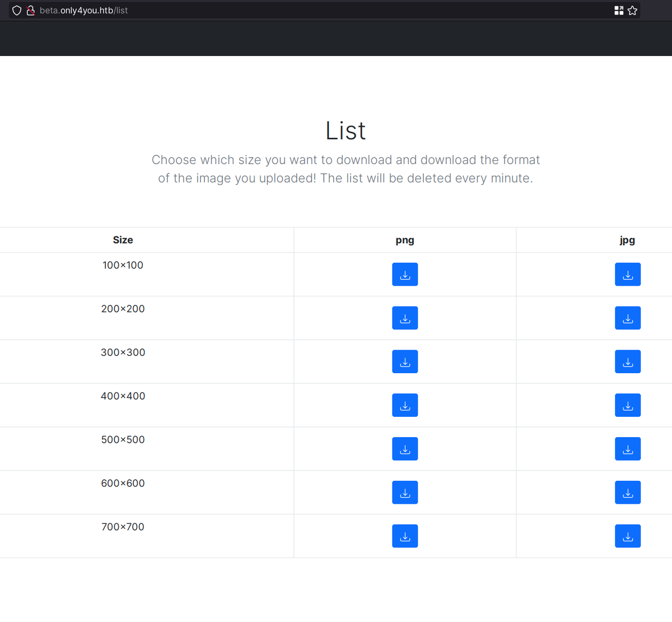
Task: Select the jpg column header
Action: pyautogui.click(x=627, y=240)
